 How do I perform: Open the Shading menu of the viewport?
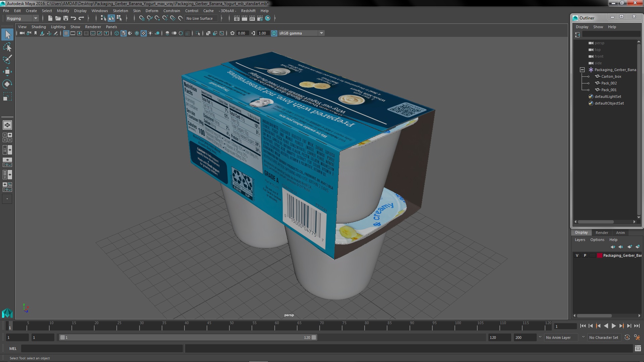tap(39, 27)
